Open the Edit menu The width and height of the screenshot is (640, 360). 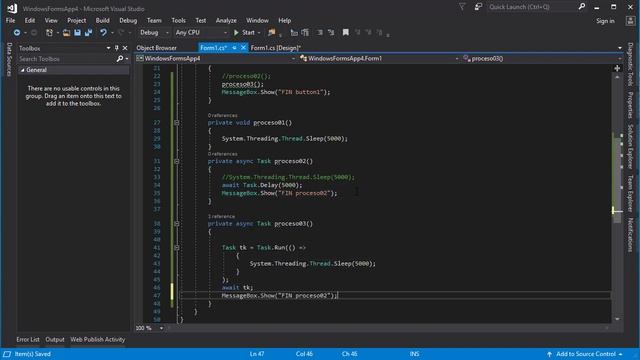(x=30, y=20)
